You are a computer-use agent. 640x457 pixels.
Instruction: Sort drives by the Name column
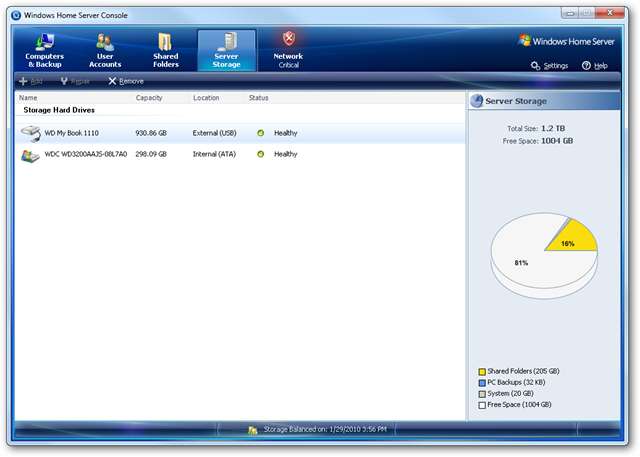28,98
